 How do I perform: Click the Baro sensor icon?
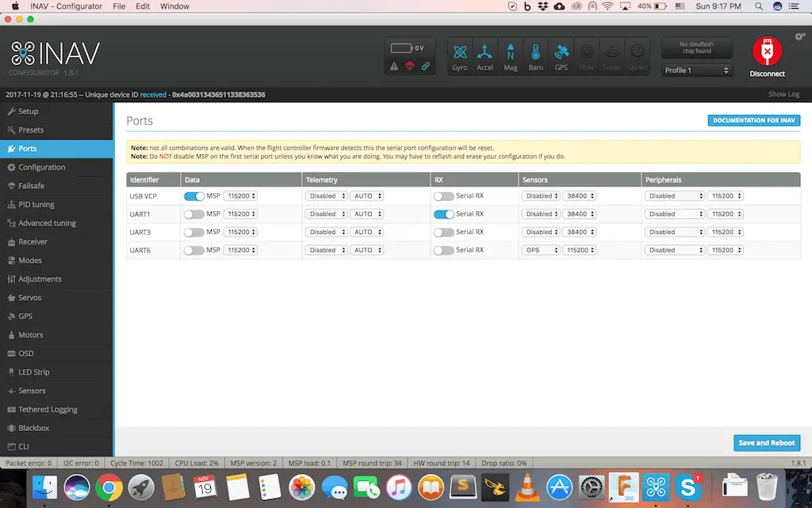(x=535, y=56)
